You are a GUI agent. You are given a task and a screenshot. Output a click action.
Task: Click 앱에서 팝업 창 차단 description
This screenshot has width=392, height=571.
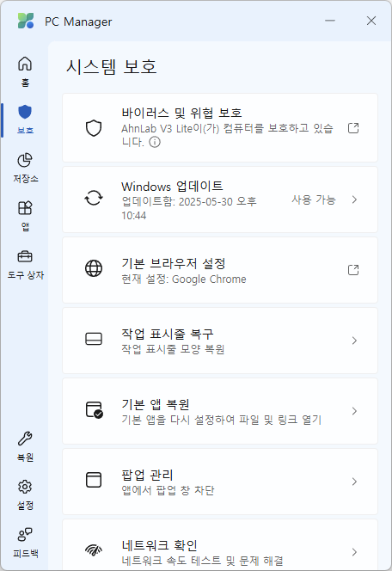click(168, 490)
